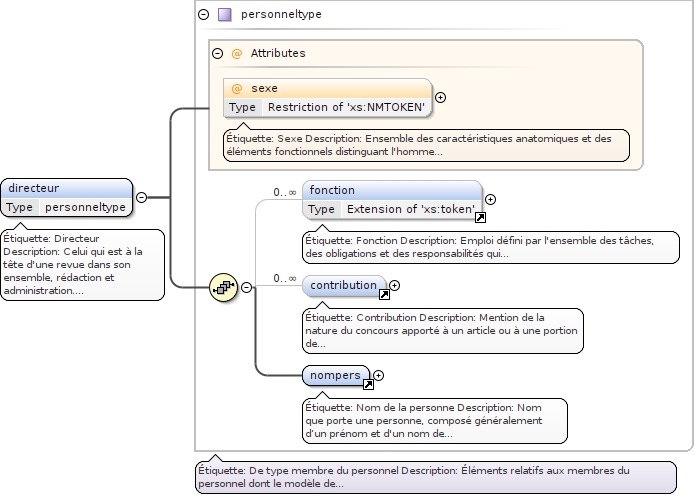This screenshot has height=497, width=695.
Task: Click the personneltype complex type square icon
Action: tap(225, 15)
